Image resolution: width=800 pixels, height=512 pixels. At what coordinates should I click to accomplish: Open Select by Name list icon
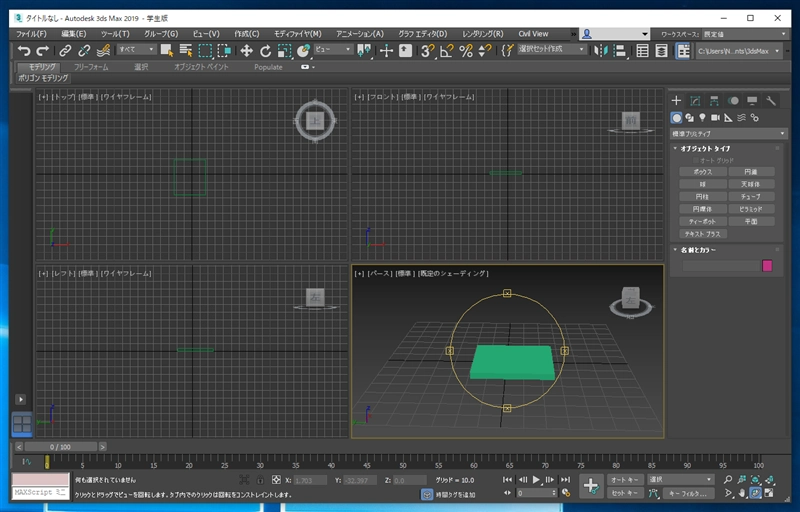(x=186, y=50)
